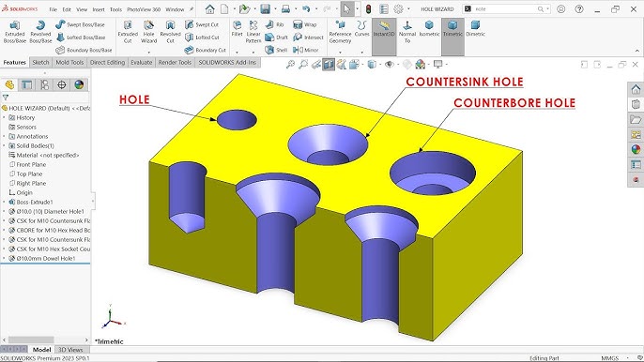Open the Revolved Boss/Base tool
This screenshot has width=644, height=362.
[x=40, y=32]
